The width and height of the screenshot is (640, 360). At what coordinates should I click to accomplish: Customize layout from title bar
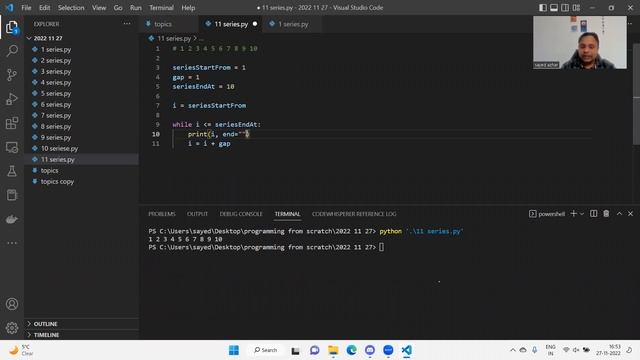point(576,8)
